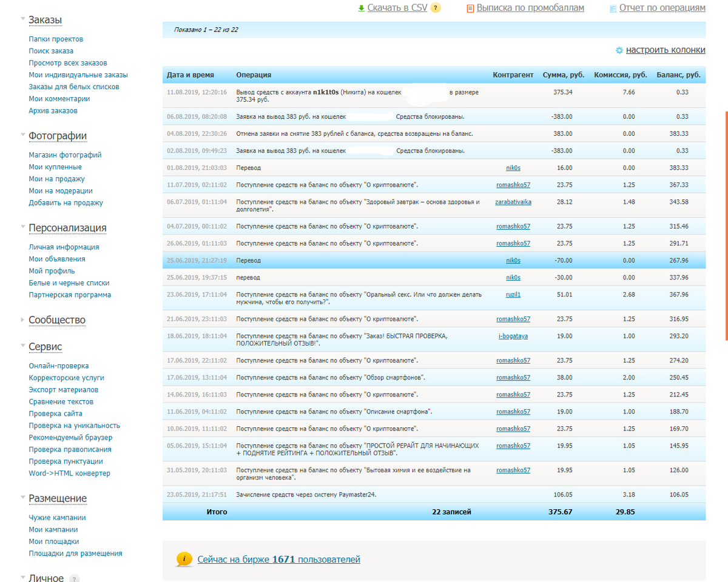Open Мой профиль
The image size is (728, 582).
pos(52,271)
